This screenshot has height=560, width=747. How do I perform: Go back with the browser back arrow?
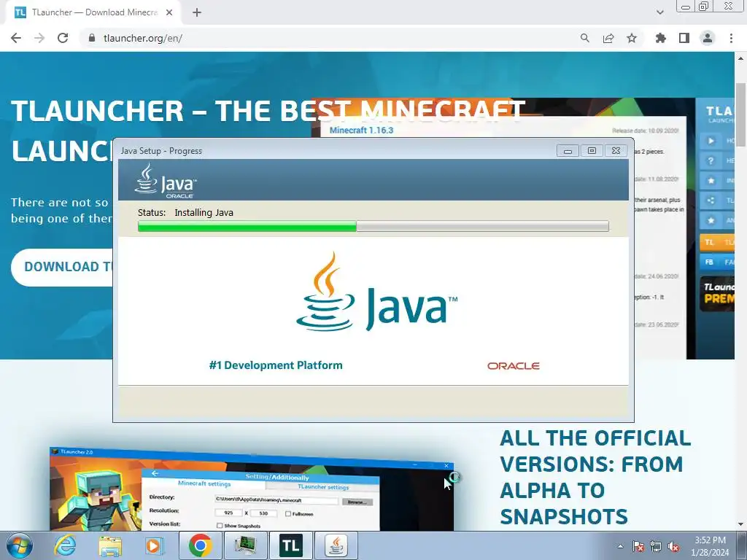tap(16, 38)
